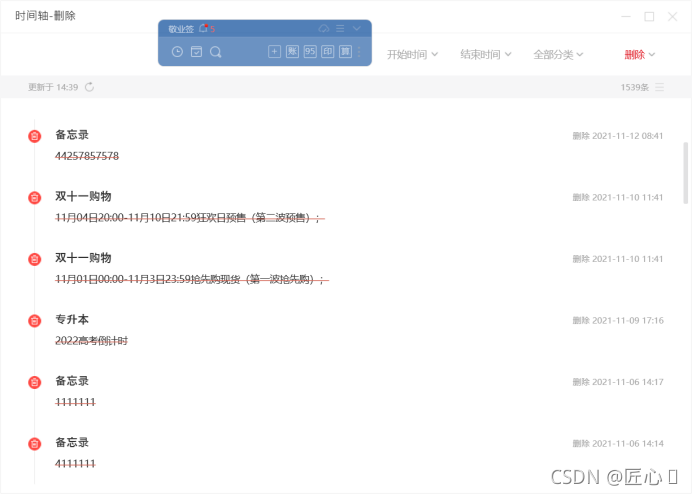693x495 pixels.
Task: Expand the 开始时间 dropdown
Action: point(412,54)
